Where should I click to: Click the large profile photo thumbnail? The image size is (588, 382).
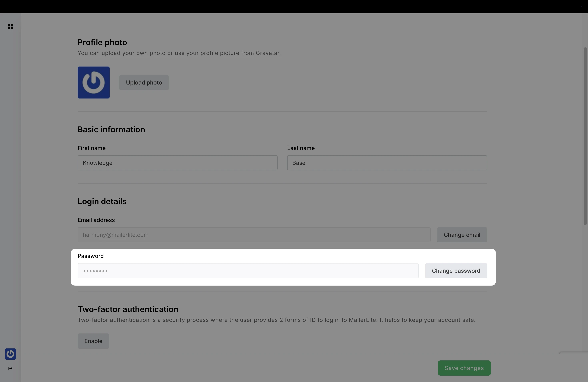tap(93, 83)
